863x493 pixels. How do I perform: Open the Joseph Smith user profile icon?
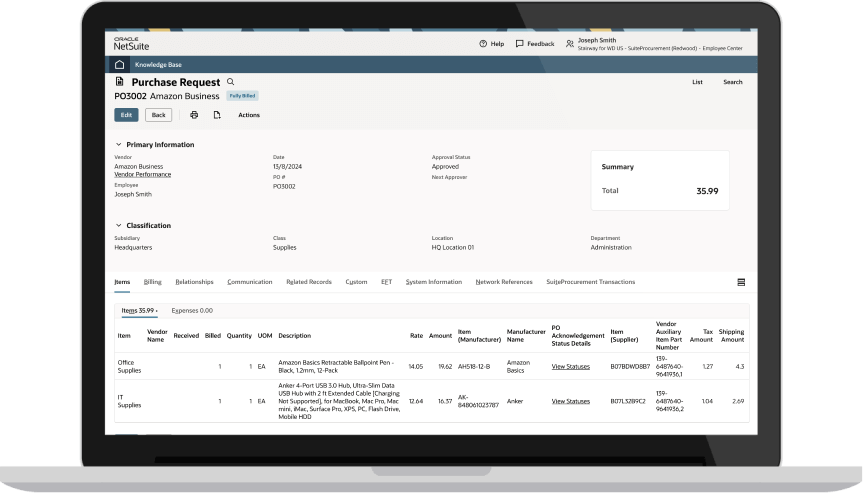(x=570, y=44)
